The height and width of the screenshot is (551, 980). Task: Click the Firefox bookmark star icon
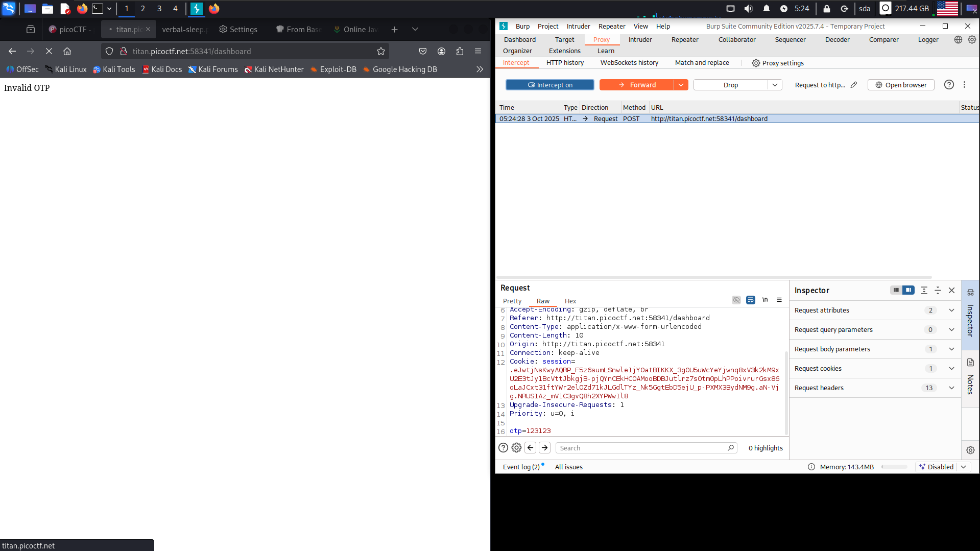click(380, 51)
